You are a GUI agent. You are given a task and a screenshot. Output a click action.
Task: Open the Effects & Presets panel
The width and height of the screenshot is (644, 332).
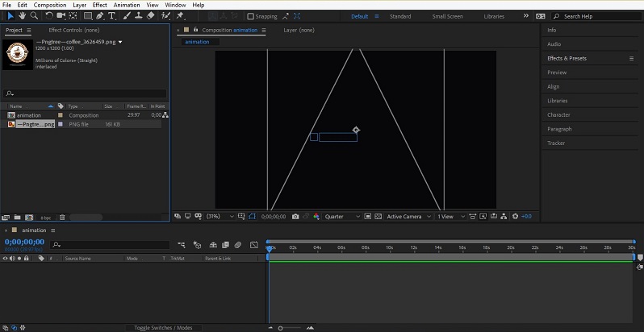point(567,58)
